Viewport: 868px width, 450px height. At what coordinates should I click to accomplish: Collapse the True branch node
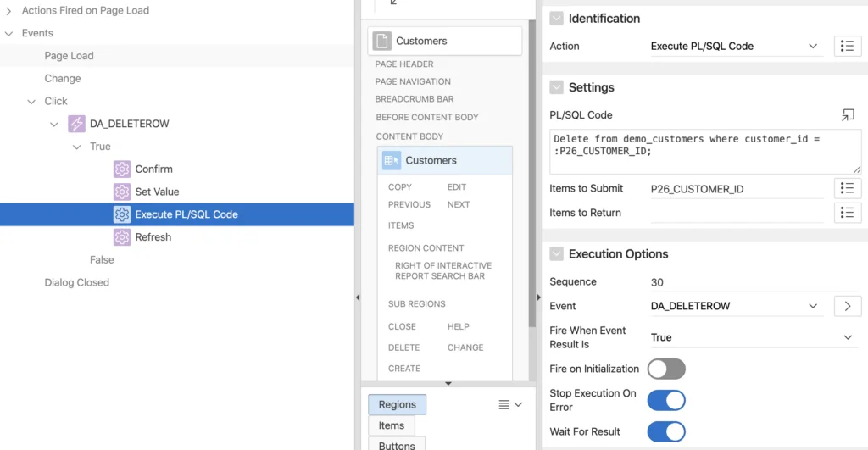[x=76, y=147]
